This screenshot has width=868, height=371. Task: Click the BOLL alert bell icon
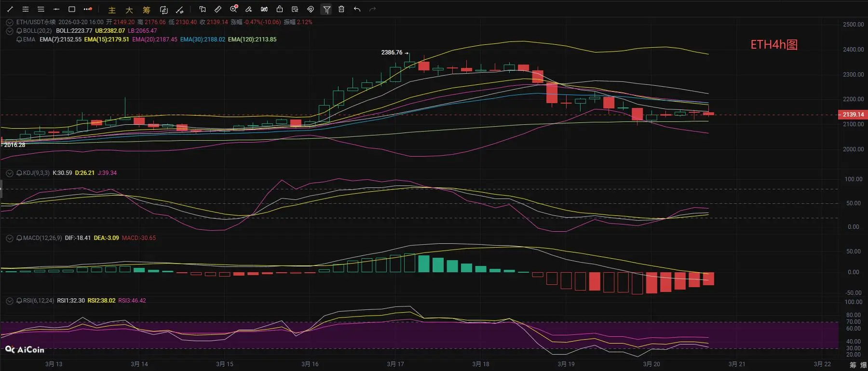coord(19,31)
